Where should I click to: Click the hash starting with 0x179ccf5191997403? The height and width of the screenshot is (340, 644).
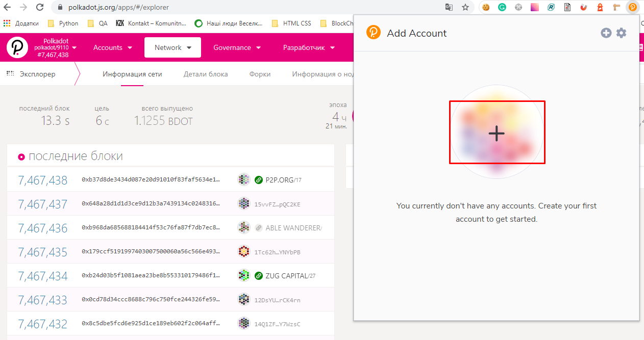(151, 252)
